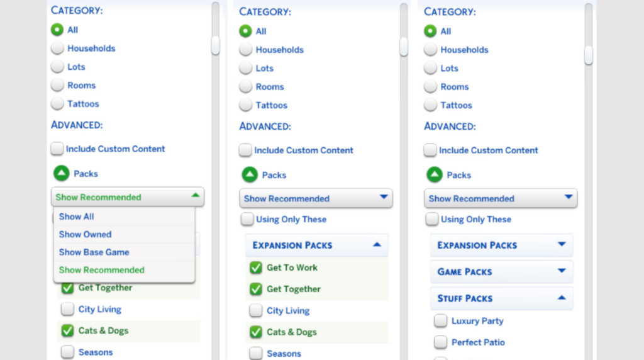Choose Show All from the open dropdown list
Image resolution: width=644 pixels, height=360 pixels.
[x=77, y=217]
